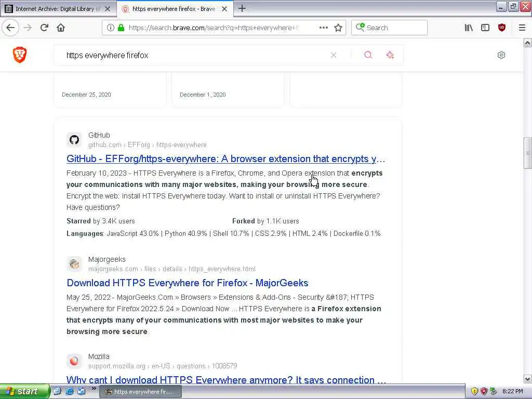Click majorgeeks.com breadcrumb path
The image size is (532, 399).
pyautogui.click(x=171, y=269)
